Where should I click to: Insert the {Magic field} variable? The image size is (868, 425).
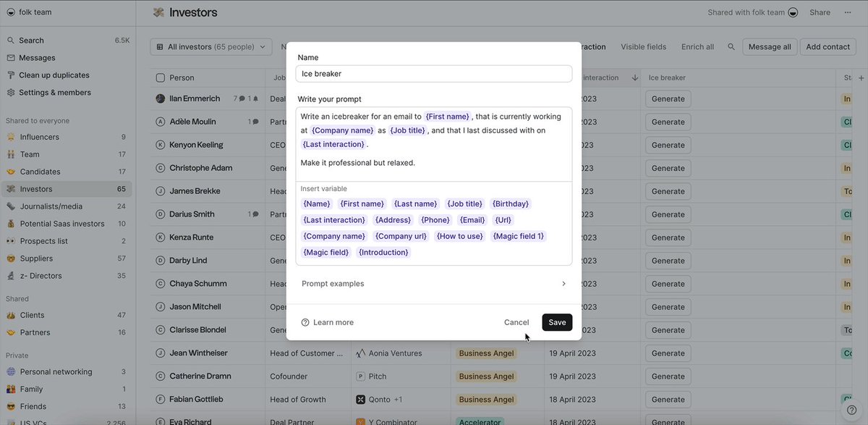click(x=326, y=252)
